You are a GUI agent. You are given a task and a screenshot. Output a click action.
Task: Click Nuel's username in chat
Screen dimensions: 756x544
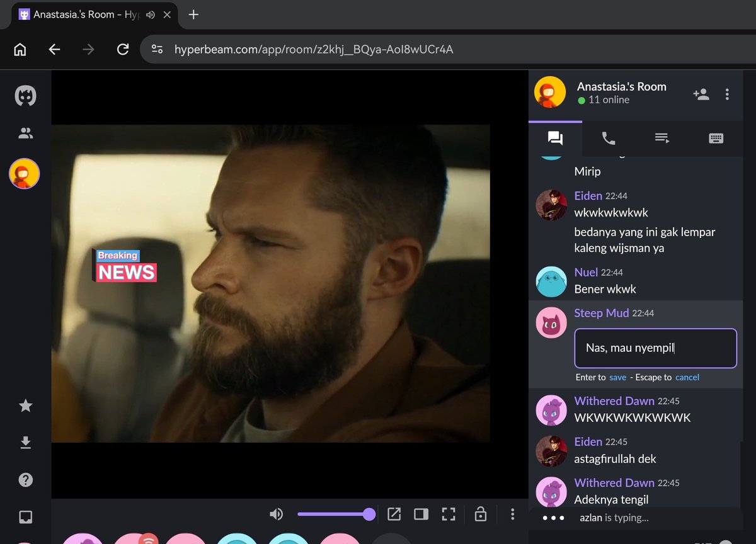tap(586, 272)
